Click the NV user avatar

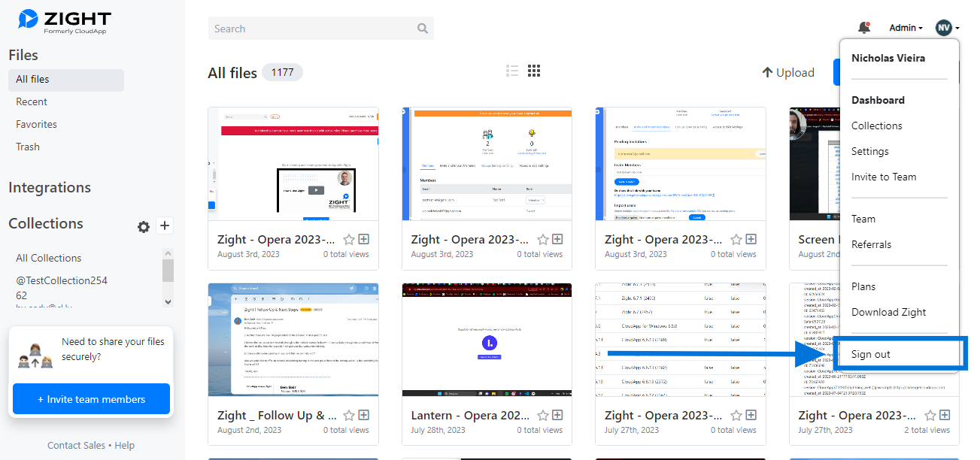coord(943,28)
